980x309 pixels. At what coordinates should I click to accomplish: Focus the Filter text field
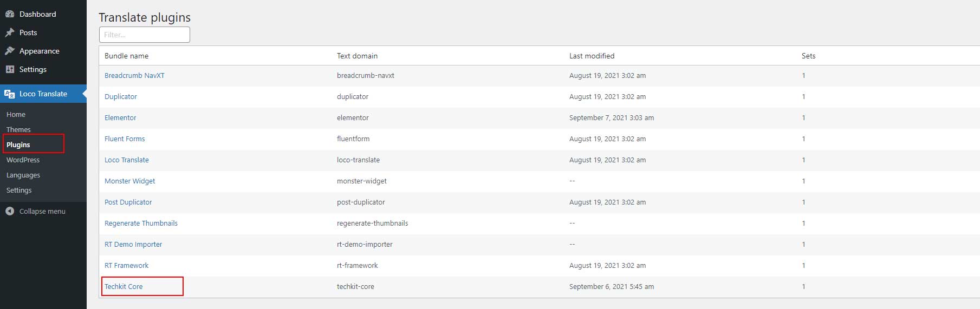click(x=145, y=35)
